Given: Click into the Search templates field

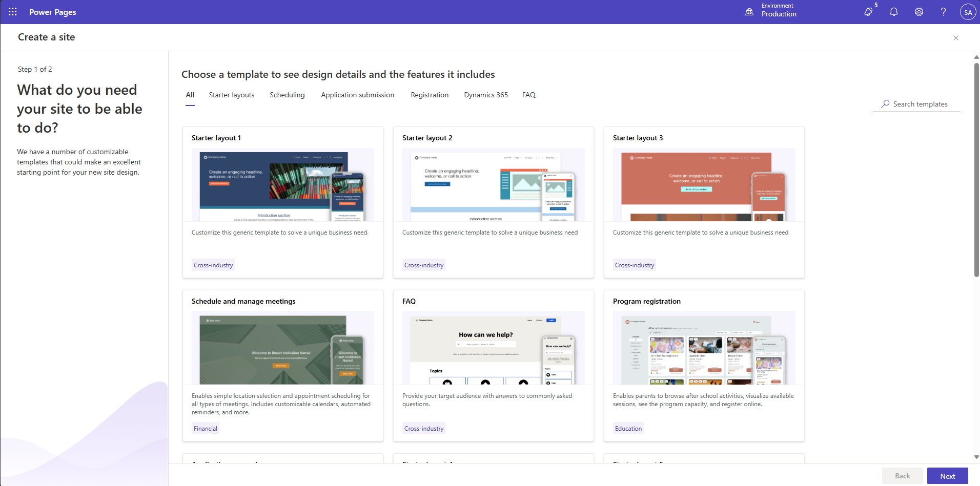Looking at the screenshot, I should [x=920, y=104].
